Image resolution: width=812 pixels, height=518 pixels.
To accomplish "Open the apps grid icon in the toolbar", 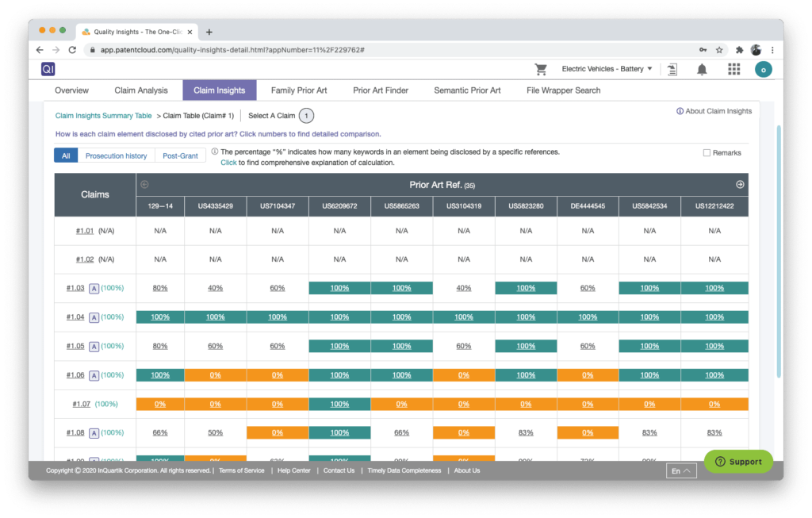I will pos(732,69).
